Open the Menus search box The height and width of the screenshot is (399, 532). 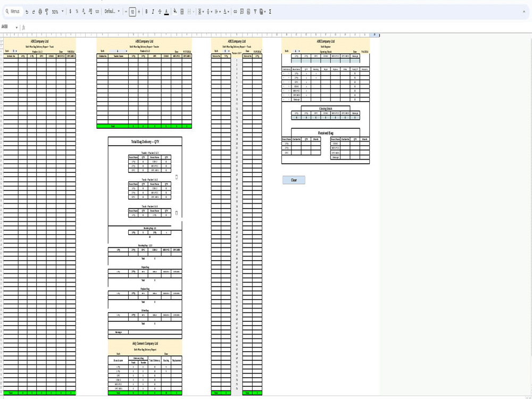(13, 12)
